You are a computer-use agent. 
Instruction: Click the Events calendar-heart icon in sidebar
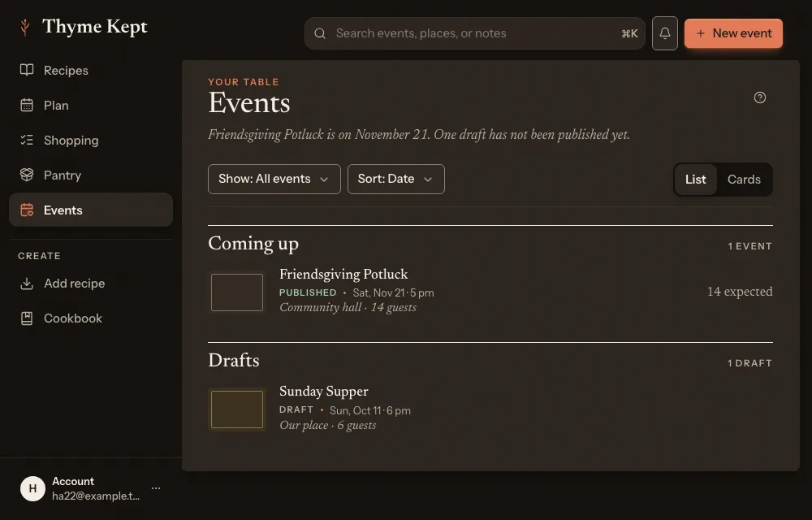point(27,210)
